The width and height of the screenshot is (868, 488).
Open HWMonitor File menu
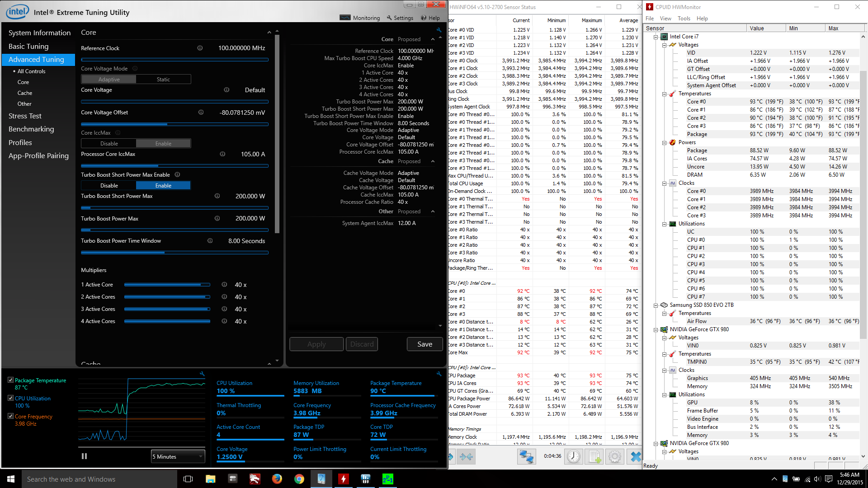click(x=650, y=19)
